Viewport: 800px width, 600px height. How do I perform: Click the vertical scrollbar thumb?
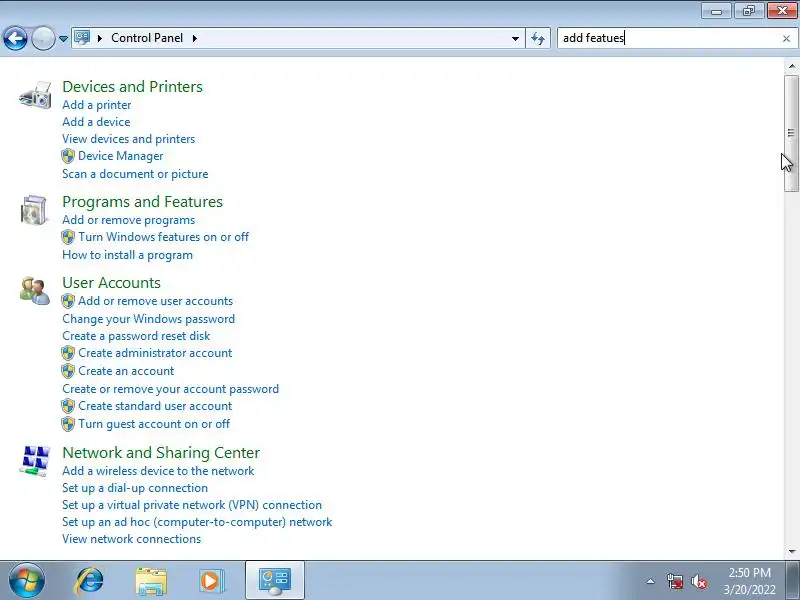point(791,134)
